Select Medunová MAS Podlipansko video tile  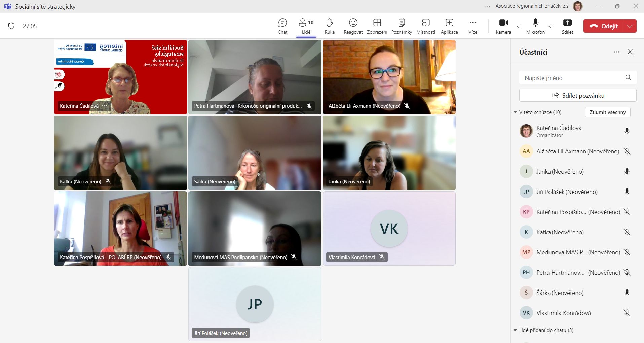point(255,229)
